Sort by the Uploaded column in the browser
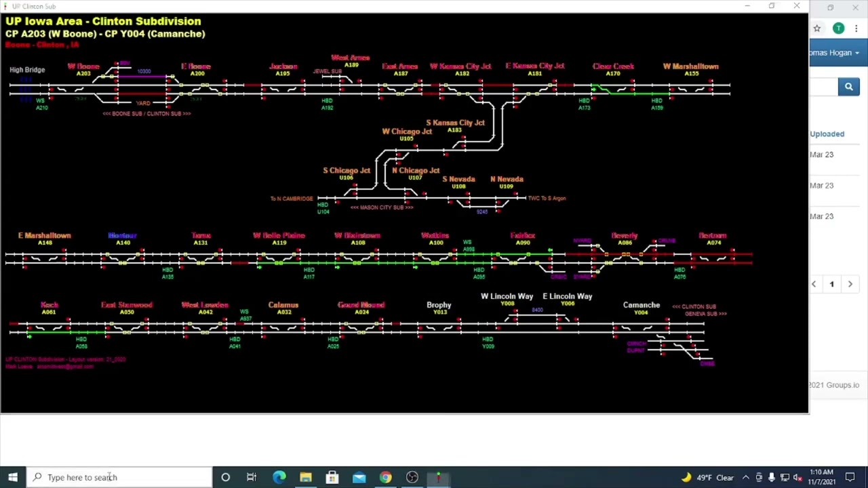Screen dimensions: 868x488 [827, 134]
